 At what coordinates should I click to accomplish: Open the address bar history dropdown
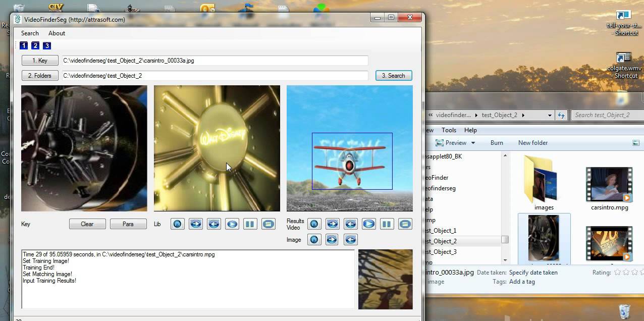[x=550, y=115]
